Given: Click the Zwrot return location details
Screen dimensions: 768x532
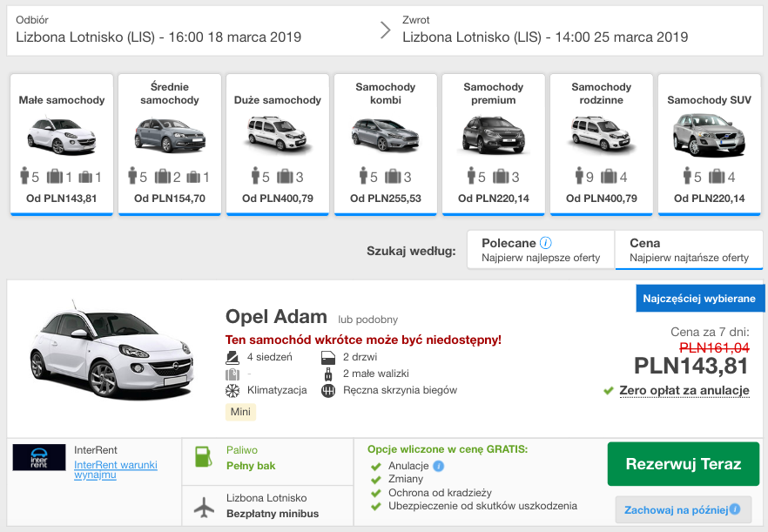Looking at the screenshot, I should tap(545, 30).
